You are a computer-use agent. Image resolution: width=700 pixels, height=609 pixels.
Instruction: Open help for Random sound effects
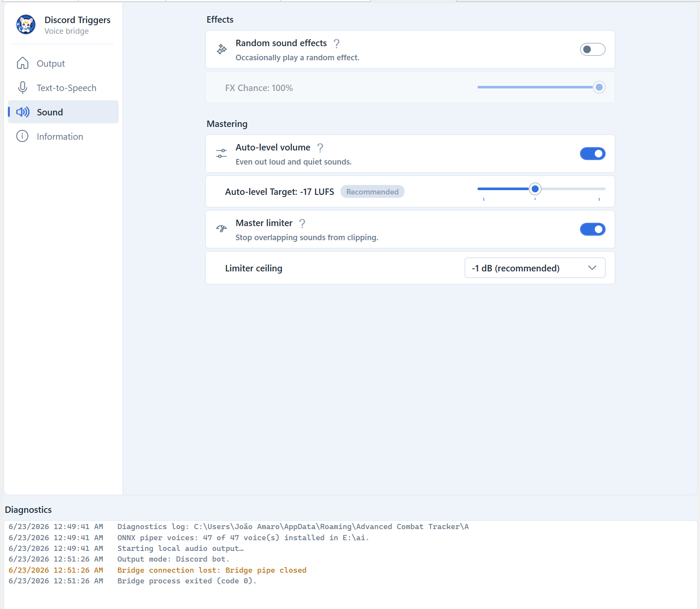point(337,43)
